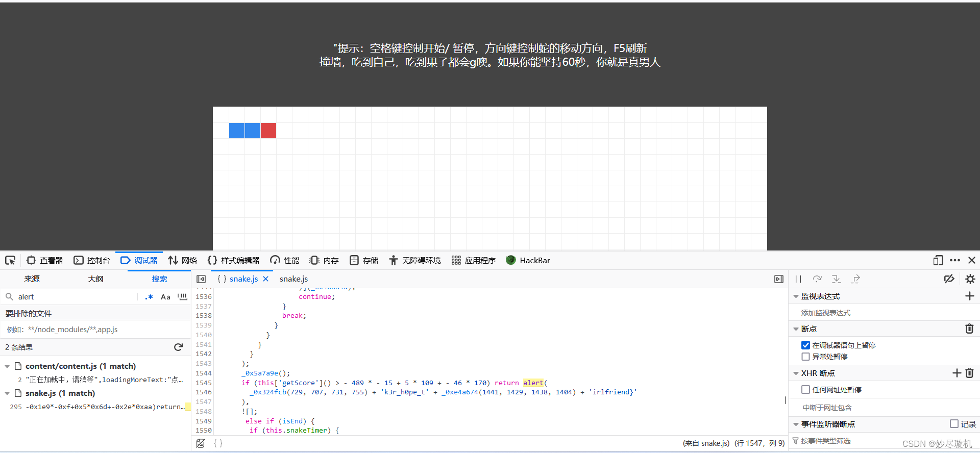
Task: Collapse the Watch expressions (监视表达式) section
Action: [796, 296]
